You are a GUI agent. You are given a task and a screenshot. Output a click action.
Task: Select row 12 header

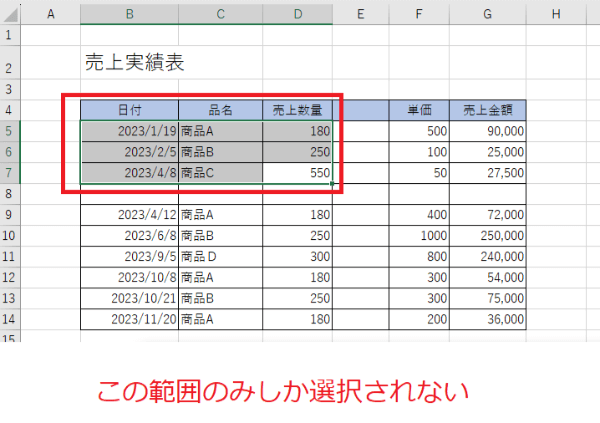pyautogui.click(x=10, y=277)
